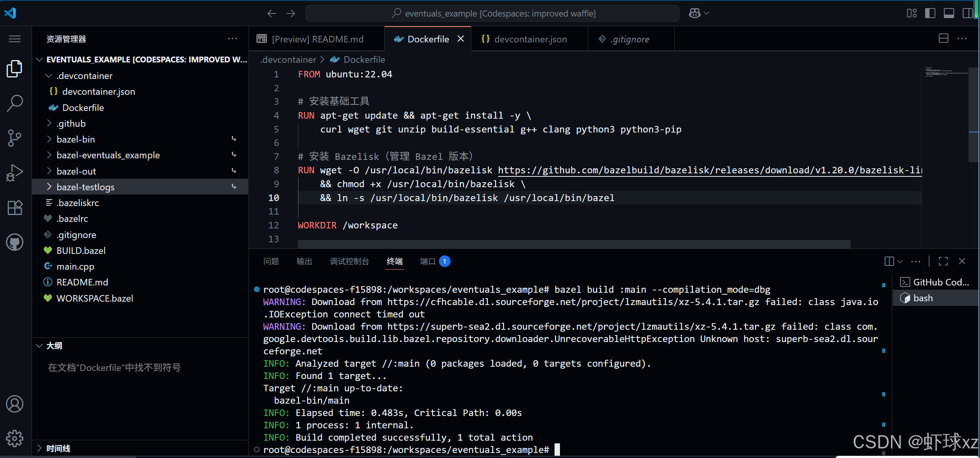Switch to the 调试控制台 debug console tab

click(350, 262)
